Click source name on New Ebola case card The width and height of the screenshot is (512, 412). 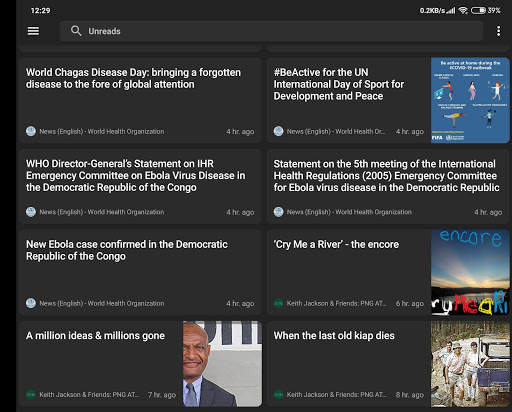click(x=102, y=303)
